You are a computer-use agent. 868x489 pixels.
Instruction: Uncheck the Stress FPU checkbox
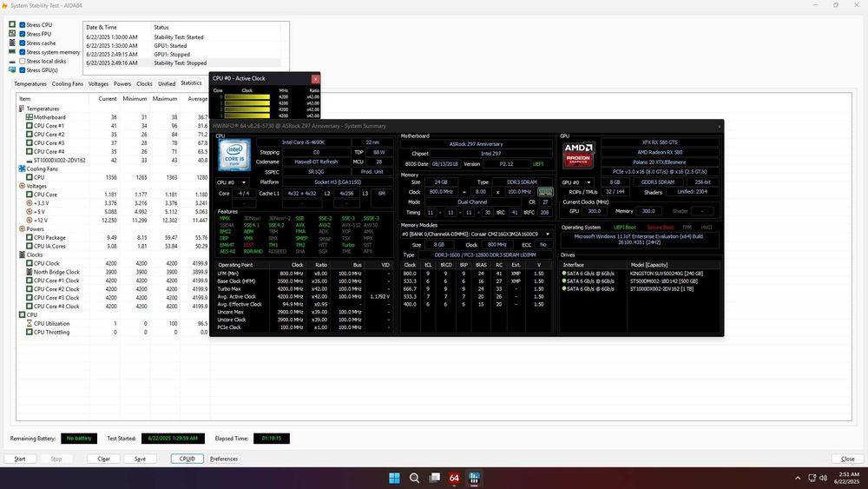pyautogui.click(x=23, y=34)
